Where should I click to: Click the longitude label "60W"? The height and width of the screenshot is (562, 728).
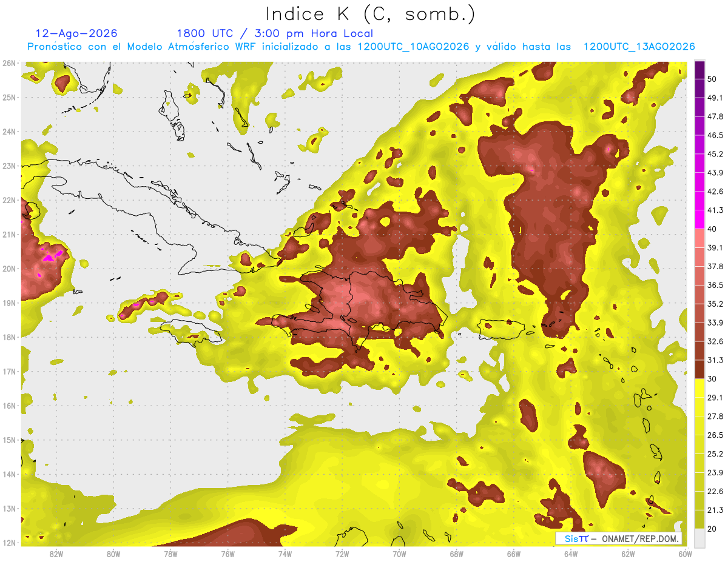coord(686,554)
